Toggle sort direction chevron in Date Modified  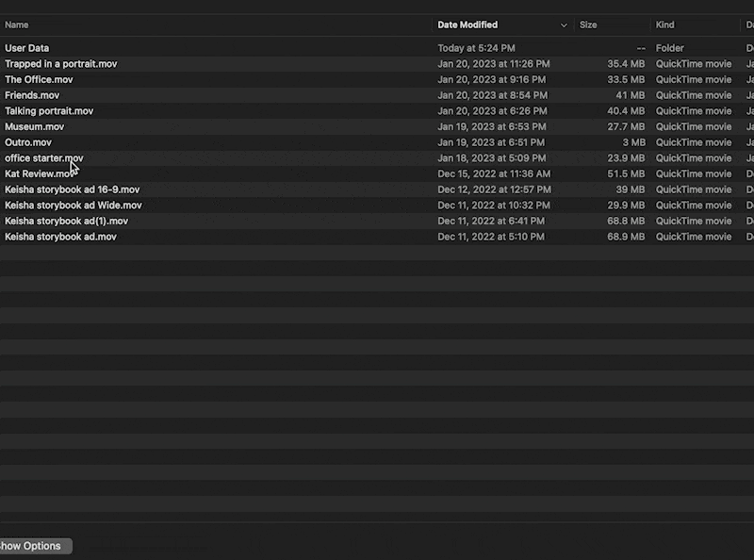pos(564,25)
